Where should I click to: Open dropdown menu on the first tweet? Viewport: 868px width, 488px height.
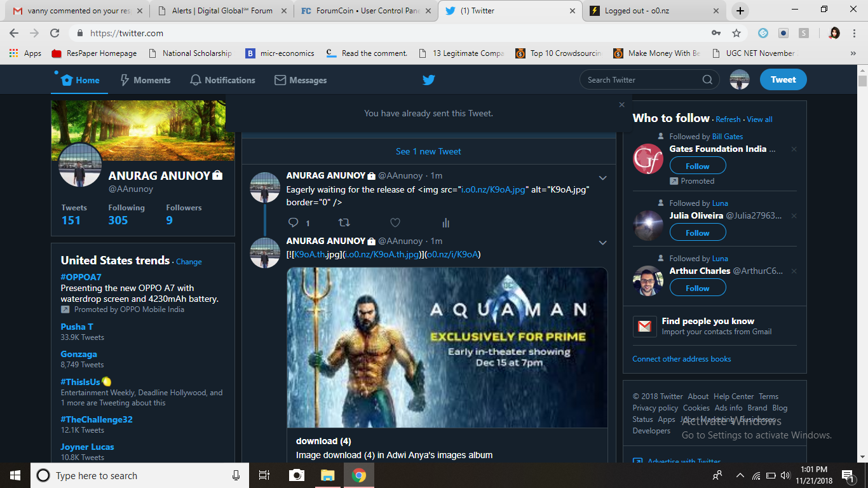602,178
